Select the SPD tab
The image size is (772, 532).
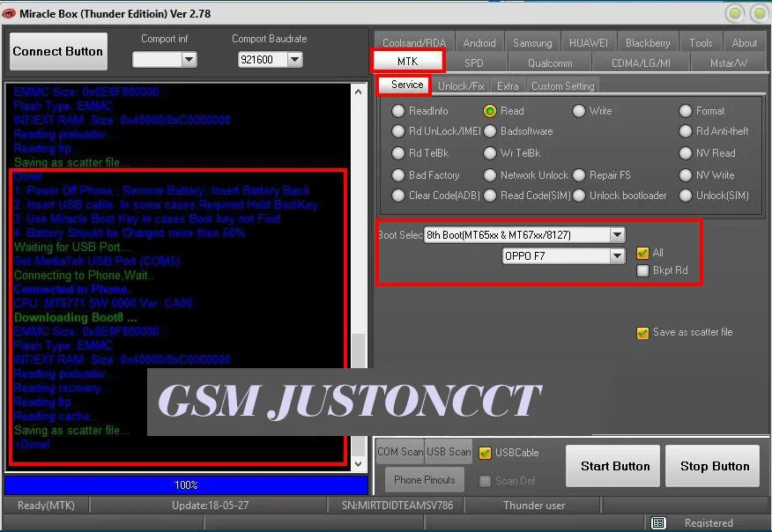473,63
